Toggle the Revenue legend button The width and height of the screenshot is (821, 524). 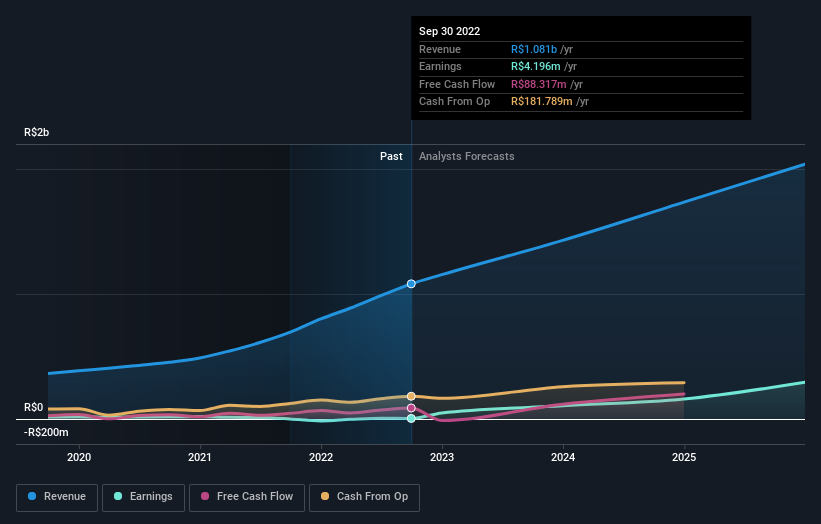(57, 497)
